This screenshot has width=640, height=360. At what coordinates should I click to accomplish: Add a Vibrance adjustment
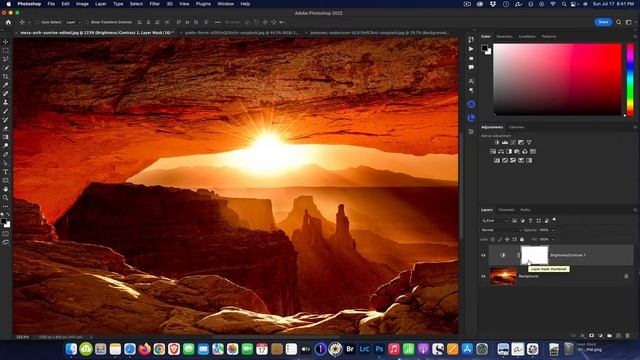(529, 142)
